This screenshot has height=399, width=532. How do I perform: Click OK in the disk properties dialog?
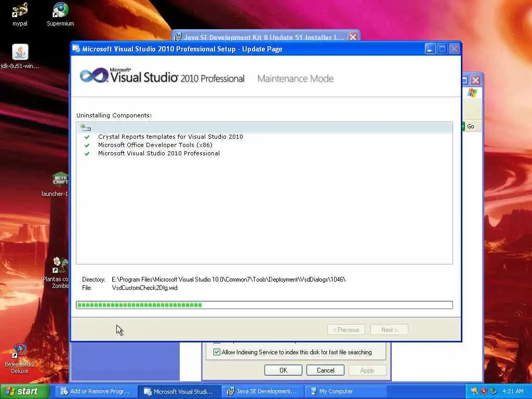(283, 370)
